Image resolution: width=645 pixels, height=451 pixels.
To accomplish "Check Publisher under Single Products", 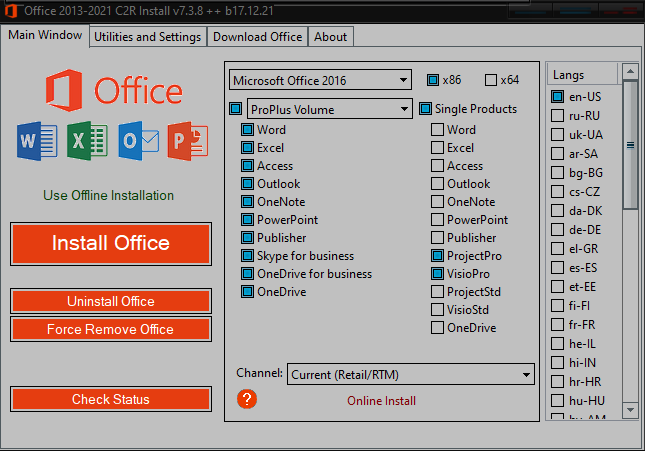I will [437, 238].
